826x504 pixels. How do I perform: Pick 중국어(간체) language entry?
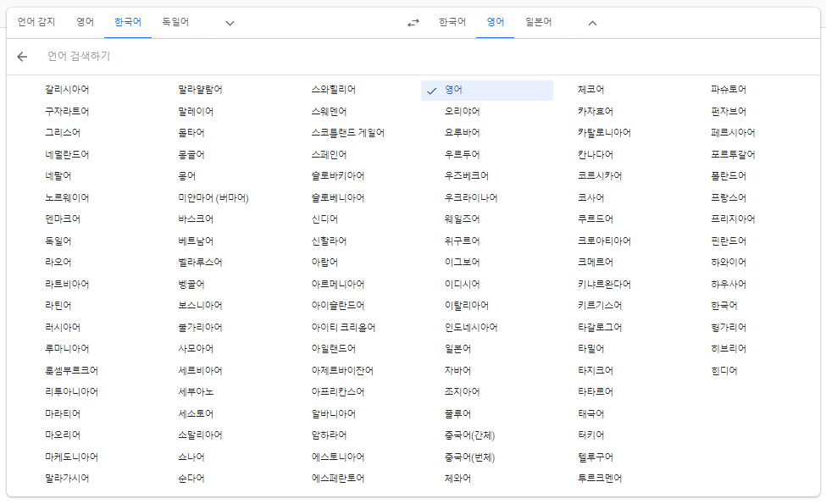click(470, 435)
